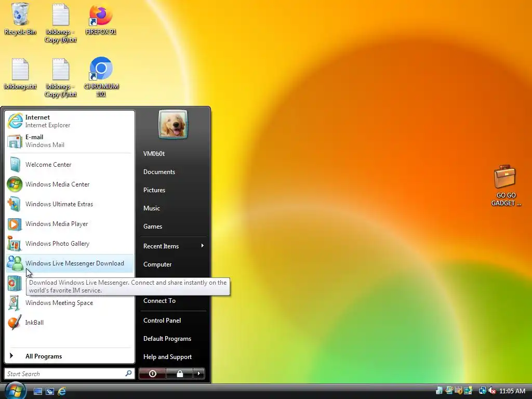Click the network tray icon

click(482, 391)
